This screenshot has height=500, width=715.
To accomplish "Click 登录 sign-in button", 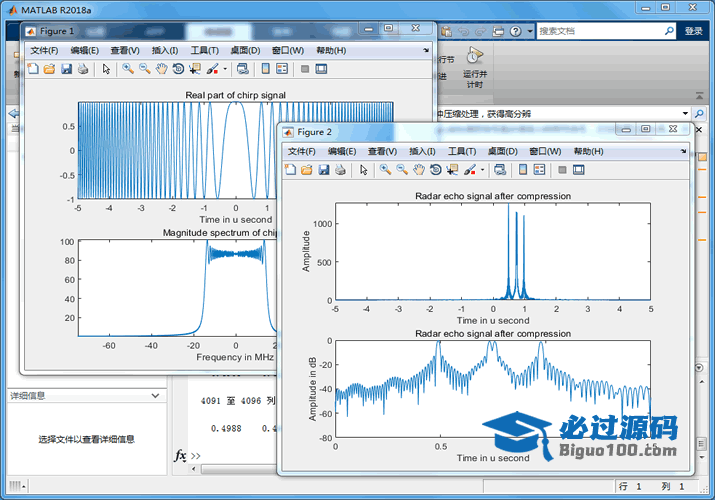I will pos(694,31).
